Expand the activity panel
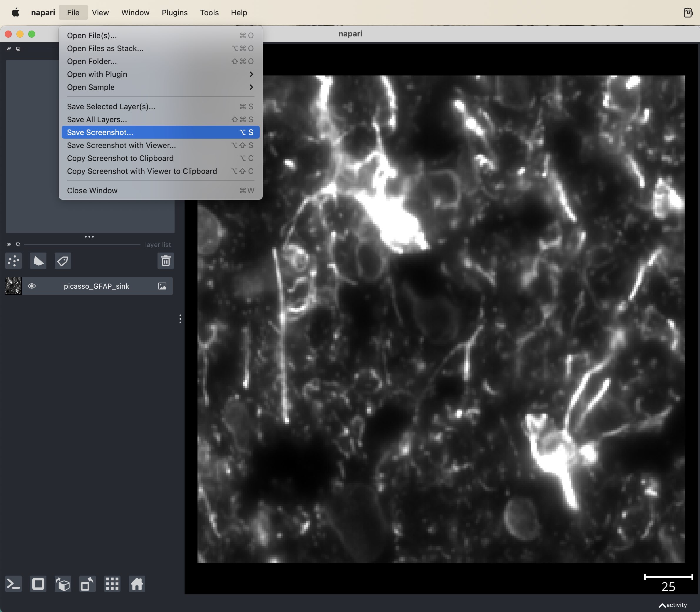 click(673, 605)
